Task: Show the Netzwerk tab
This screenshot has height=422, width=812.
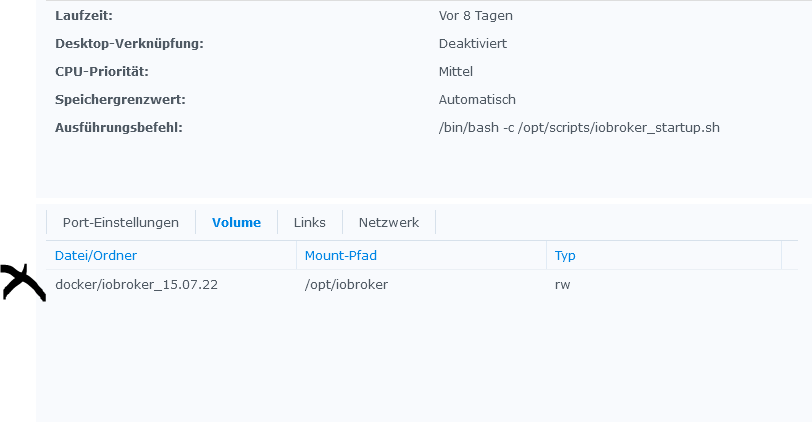Action: [x=389, y=222]
